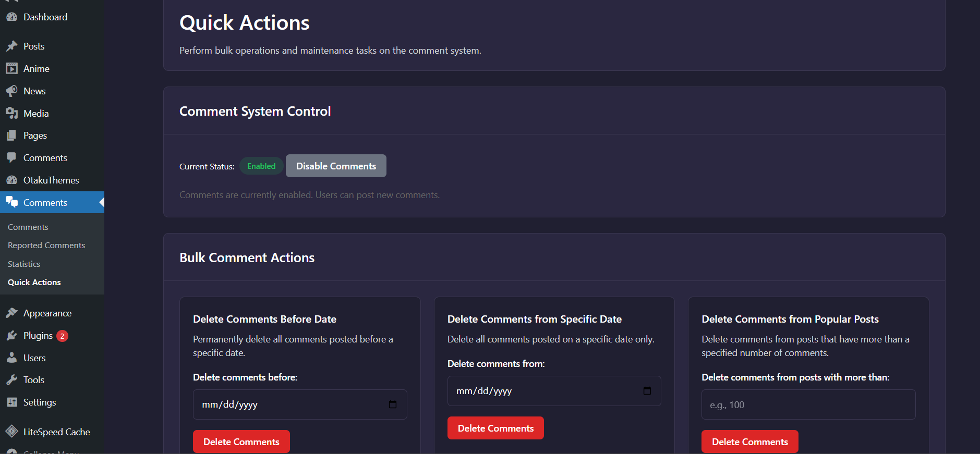
Task: Click the Appearance paintbrush icon
Action: [11, 313]
